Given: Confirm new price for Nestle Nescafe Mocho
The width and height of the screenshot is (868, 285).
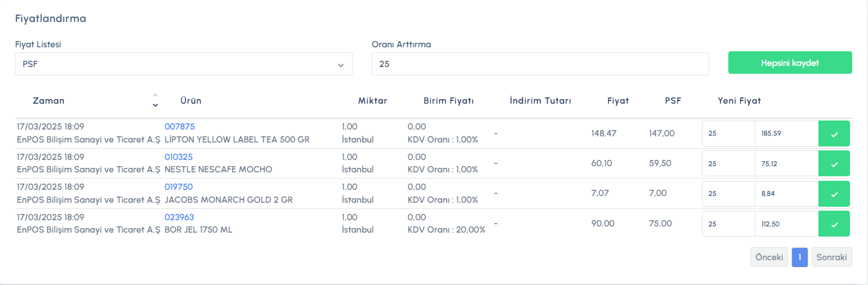Looking at the screenshot, I should click(834, 164).
